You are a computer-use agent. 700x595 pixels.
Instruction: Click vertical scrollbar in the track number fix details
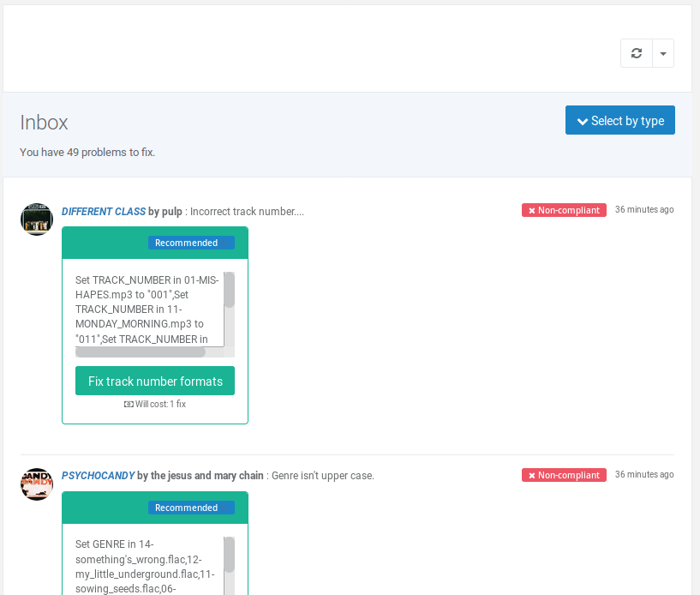pos(229,291)
